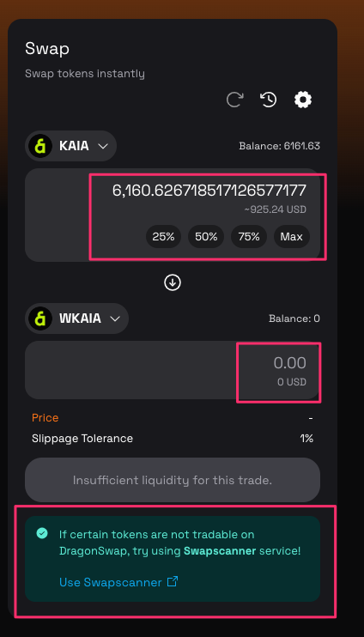
Task: Select the 25% amount option
Action: tap(163, 236)
